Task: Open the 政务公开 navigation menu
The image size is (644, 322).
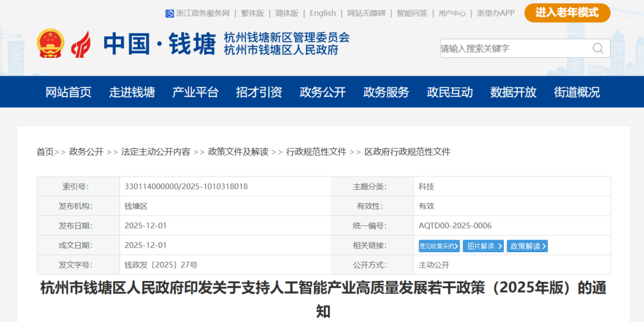Action: (323, 92)
